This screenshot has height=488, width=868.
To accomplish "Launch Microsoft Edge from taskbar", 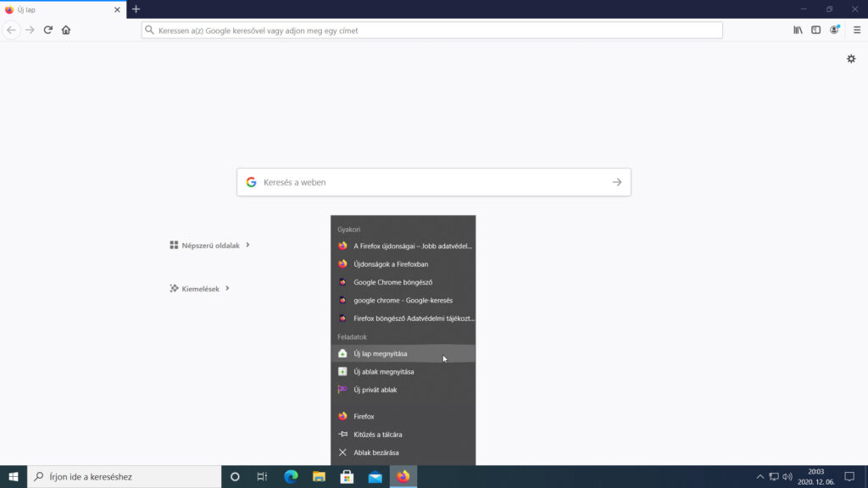I will (x=291, y=476).
